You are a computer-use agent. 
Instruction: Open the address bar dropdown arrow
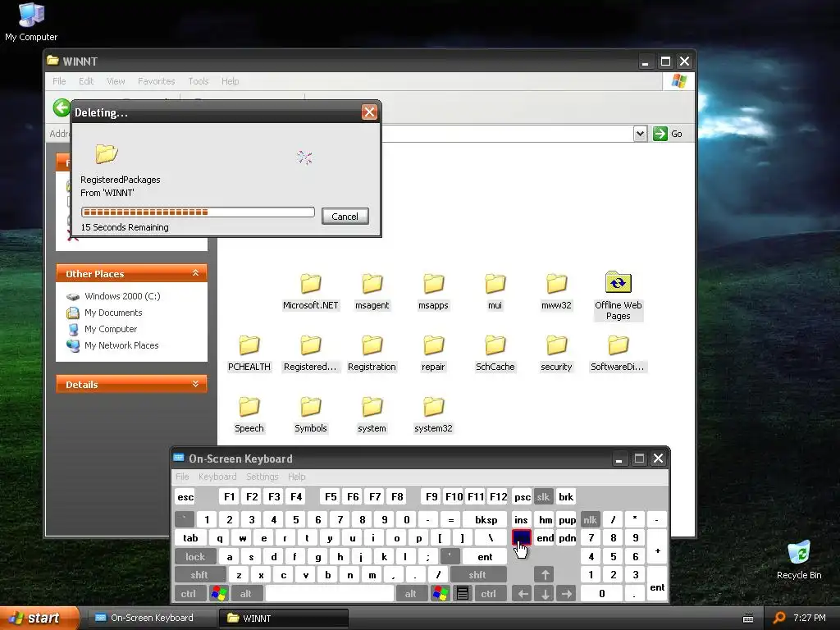click(x=640, y=134)
